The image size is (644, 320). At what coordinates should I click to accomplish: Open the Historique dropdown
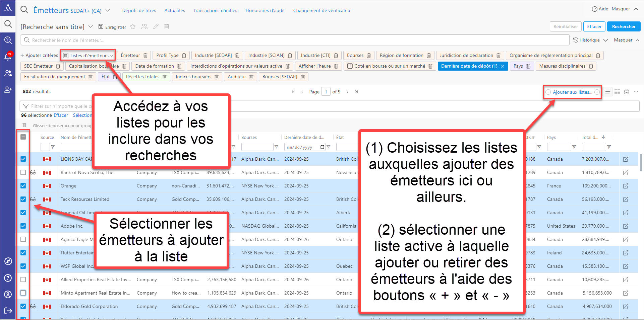click(591, 40)
